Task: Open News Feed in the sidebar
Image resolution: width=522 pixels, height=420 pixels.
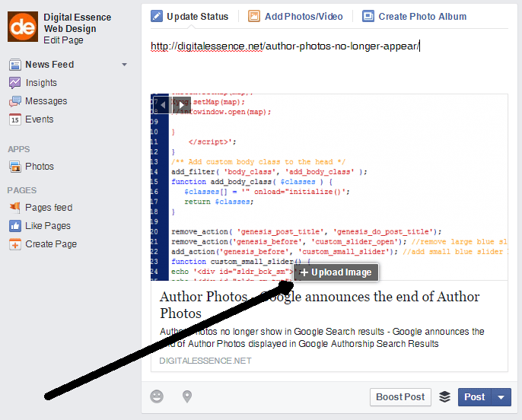Action: click(49, 65)
